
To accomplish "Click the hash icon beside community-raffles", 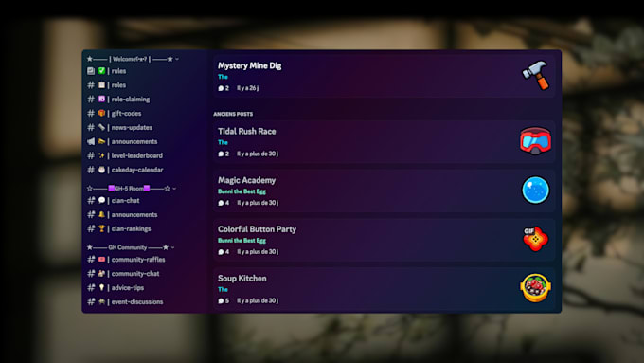I will tap(91, 260).
